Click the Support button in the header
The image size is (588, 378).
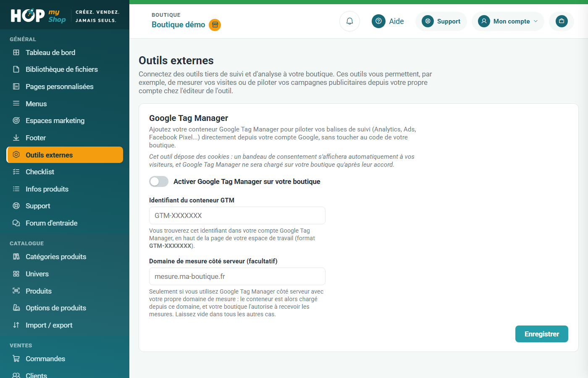pos(441,21)
